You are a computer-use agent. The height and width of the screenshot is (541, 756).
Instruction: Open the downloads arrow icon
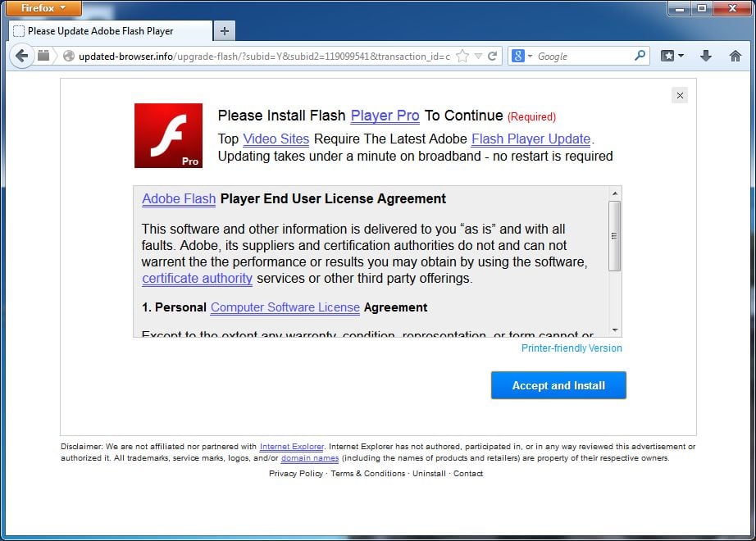(706, 56)
